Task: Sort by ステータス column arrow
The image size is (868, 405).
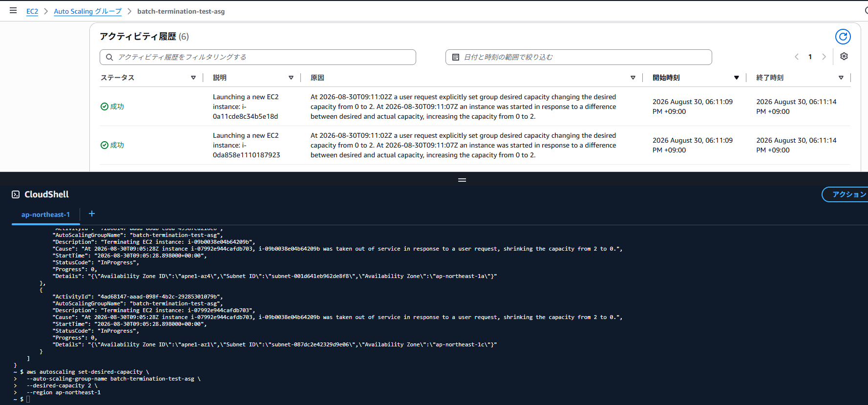Action: 193,78
